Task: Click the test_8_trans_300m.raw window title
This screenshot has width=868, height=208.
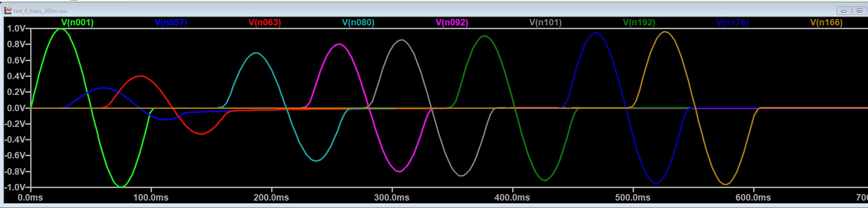Action: 40,11
